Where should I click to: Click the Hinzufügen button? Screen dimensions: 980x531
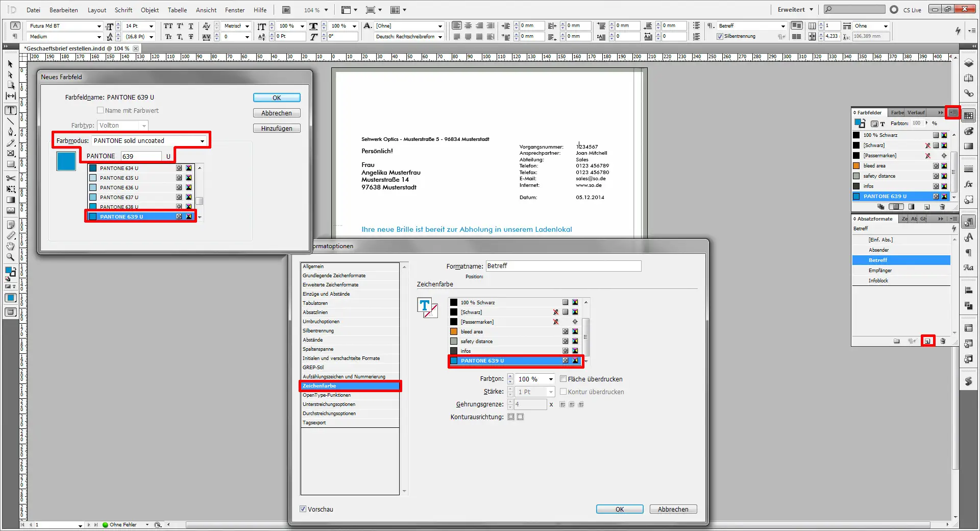277,129
